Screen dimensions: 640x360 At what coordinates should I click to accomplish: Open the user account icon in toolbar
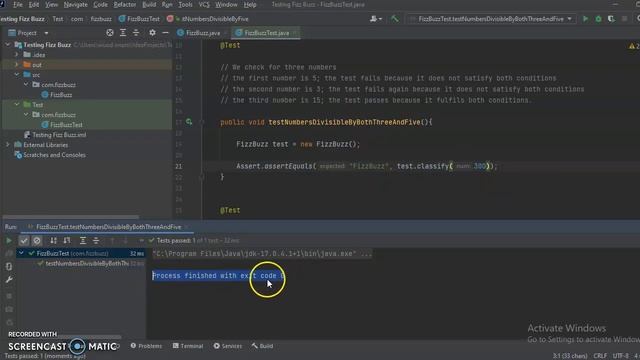coord(376,19)
